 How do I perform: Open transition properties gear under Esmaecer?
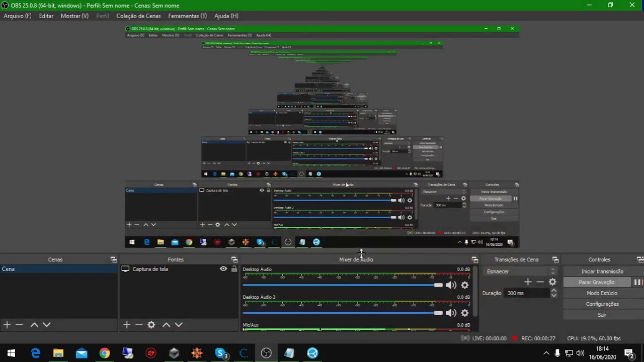point(552,282)
